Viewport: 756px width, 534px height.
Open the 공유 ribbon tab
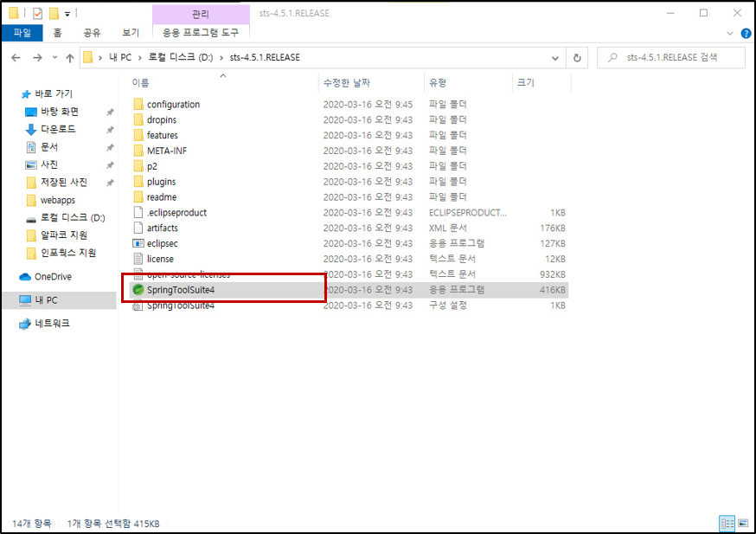click(92, 33)
